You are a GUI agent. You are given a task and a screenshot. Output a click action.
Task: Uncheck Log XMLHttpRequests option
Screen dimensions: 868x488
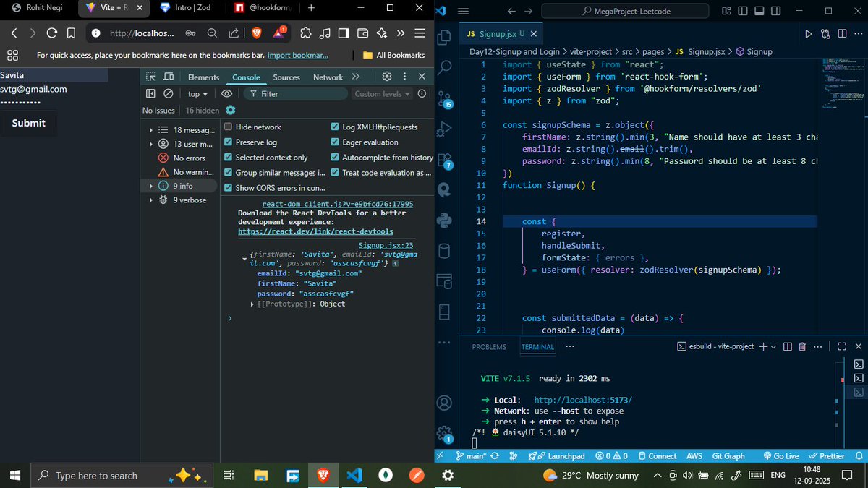334,126
